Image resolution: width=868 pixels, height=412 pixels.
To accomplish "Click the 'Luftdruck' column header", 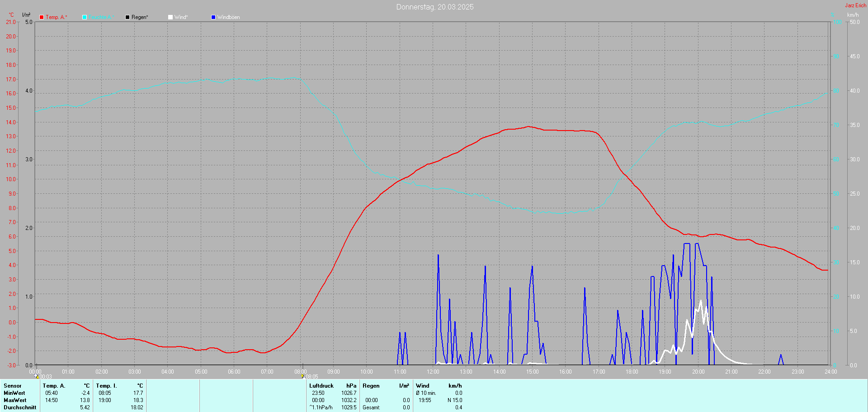I will click(x=321, y=386).
